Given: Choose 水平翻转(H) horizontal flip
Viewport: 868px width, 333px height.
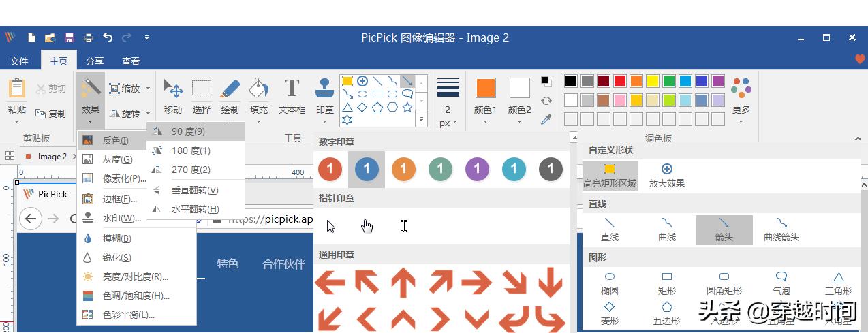Looking at the screenshot, I should (196, 209).
